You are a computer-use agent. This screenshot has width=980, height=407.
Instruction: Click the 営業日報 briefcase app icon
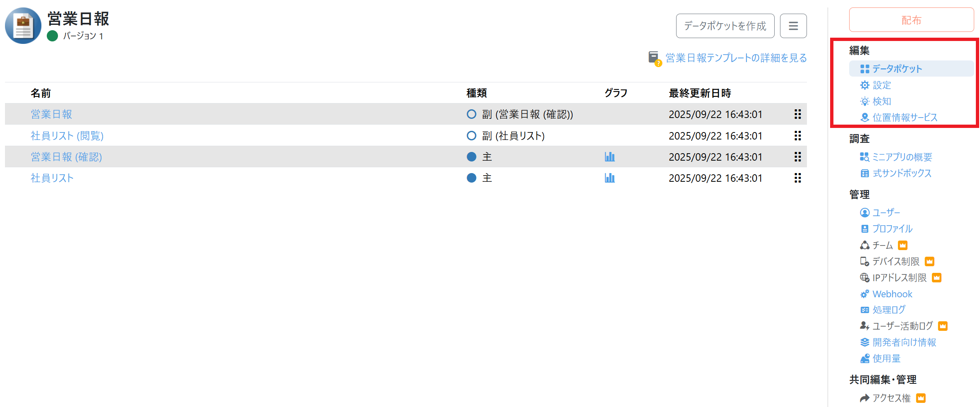[23, 26]
